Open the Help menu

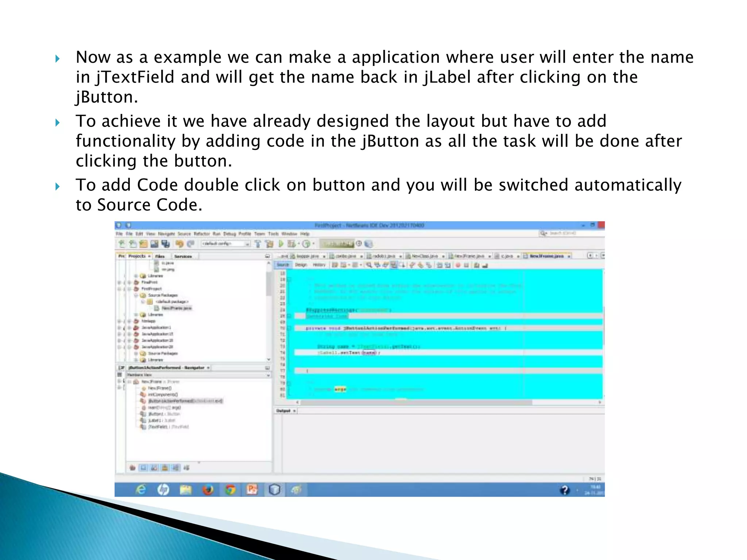[x=305, y=234]
